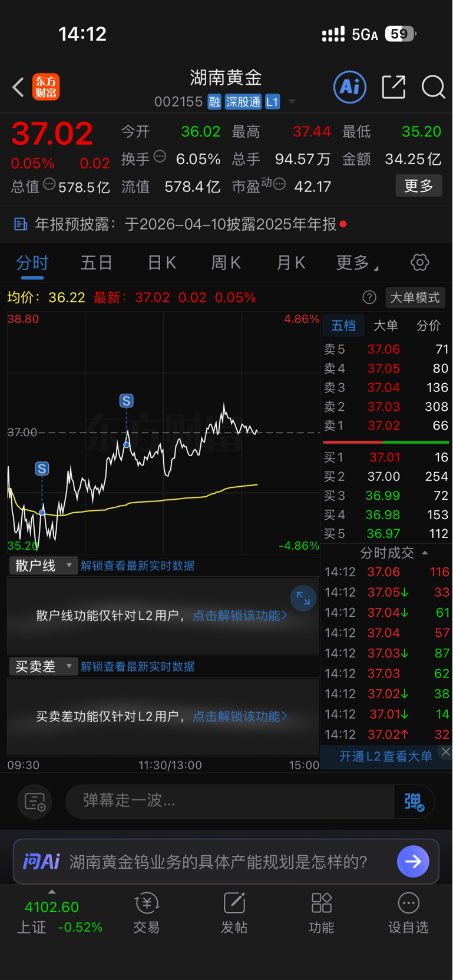Screen dimensions: 453x980
Task: Open the 东方财富 logo icon
Action: click(46, 87)
